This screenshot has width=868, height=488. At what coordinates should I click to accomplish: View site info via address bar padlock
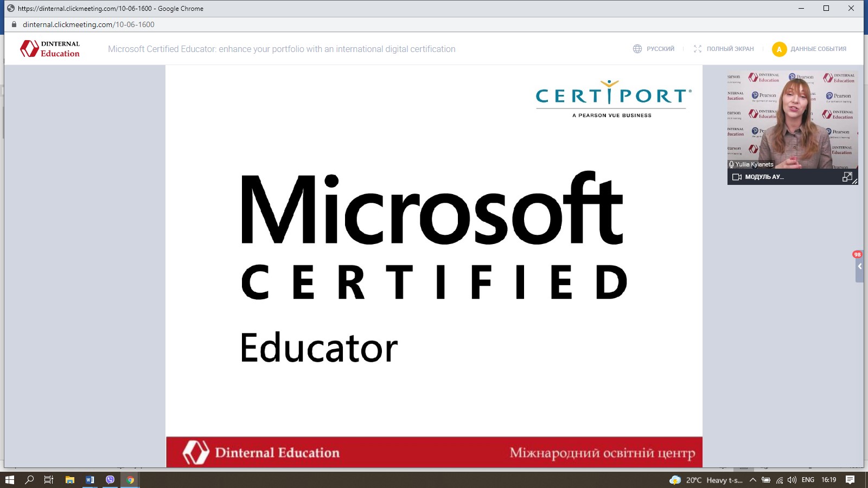tap(14, 24)
